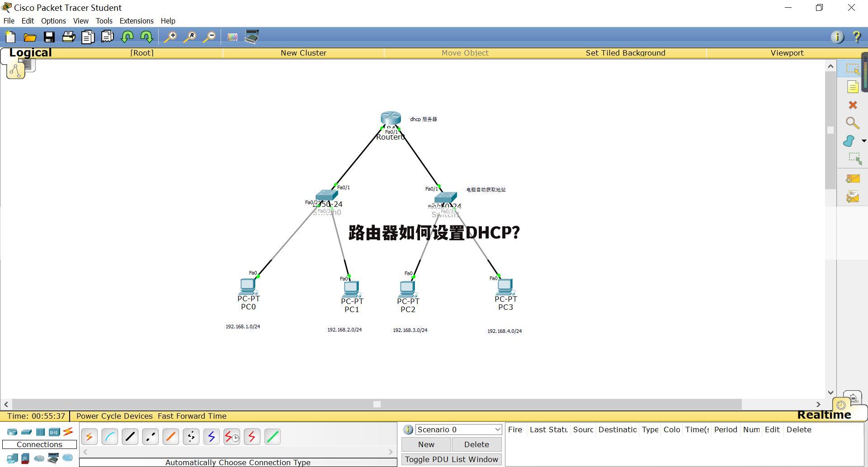The height and width of the screenshot is (467, 868).
Task: Select automatic connection lightning cable
Action: click(89, 437)
